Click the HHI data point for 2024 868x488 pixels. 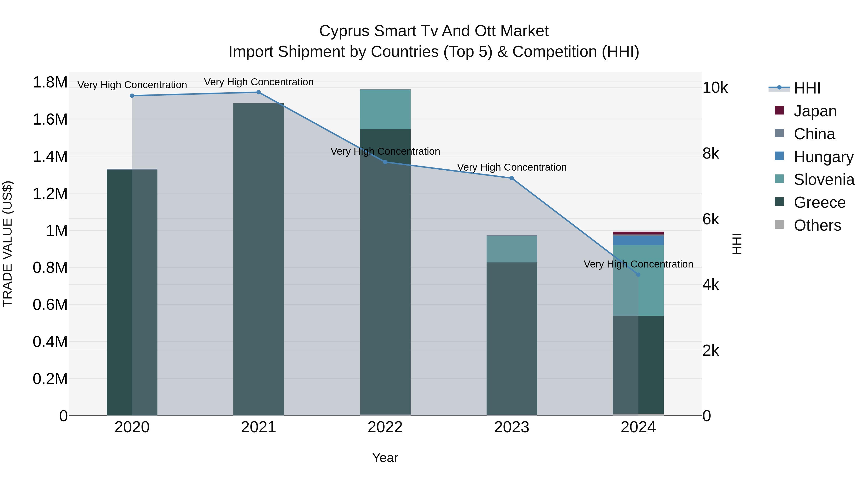638,275
